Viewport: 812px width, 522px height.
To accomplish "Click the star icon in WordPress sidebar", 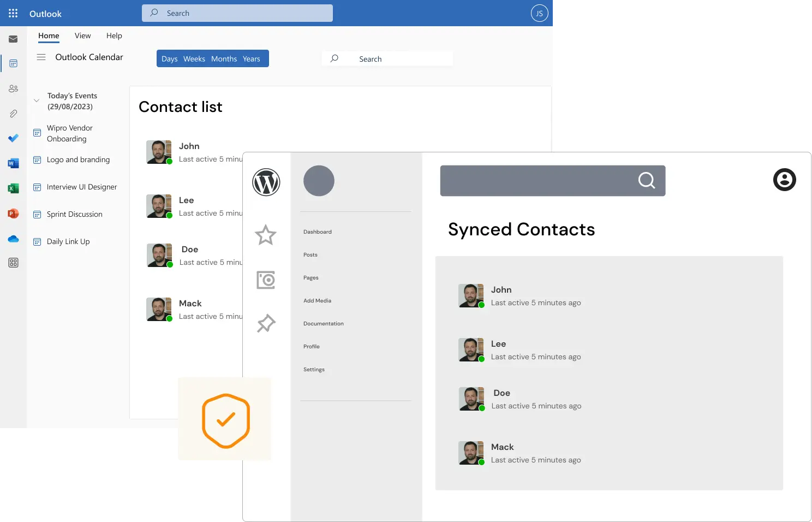I will click(x=266, y=235).
